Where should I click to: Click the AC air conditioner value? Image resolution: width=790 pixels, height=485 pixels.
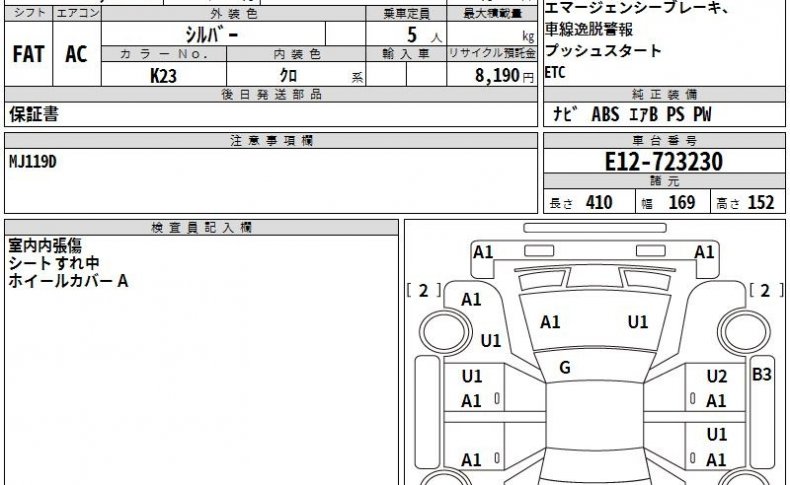[x=76, y=54]
